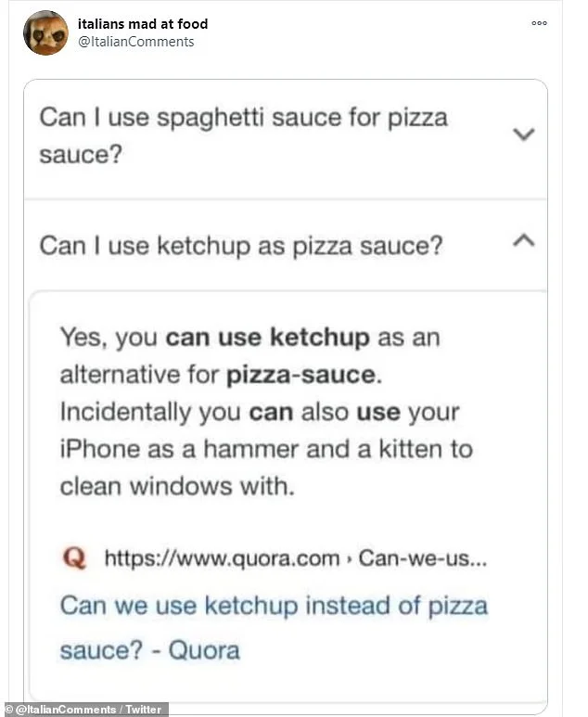Click the bold "can use ketchup" answer text
Screen dimensions: 588x717
(267, 337)
